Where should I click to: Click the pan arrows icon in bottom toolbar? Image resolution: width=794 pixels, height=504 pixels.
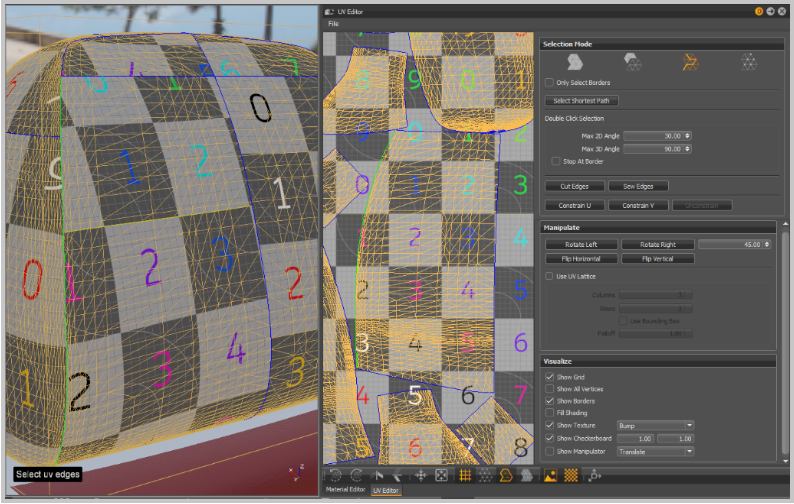click(421, 475)
